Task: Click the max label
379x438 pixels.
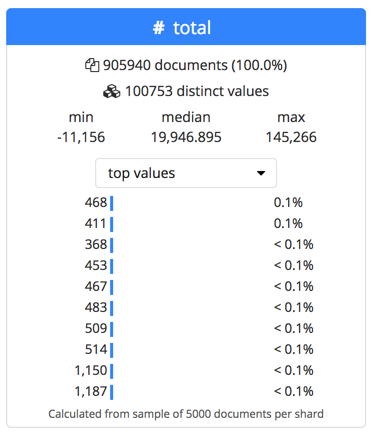Action: coord(291,118)
